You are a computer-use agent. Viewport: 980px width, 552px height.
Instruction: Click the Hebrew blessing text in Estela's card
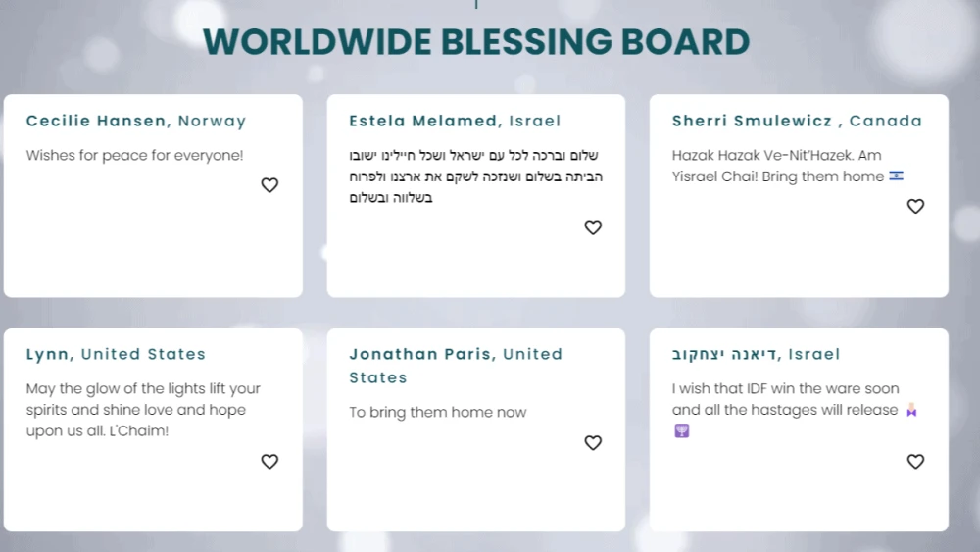(475, 176)
